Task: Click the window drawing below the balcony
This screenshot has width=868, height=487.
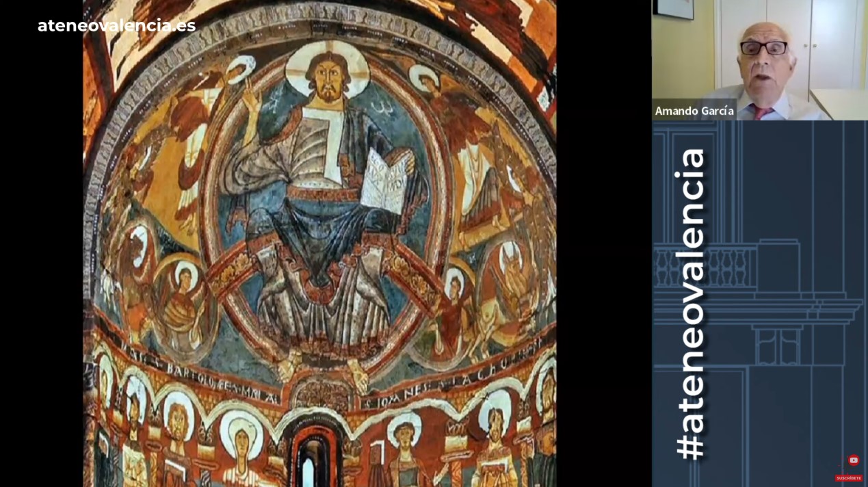Action: (x=776, y=347)
